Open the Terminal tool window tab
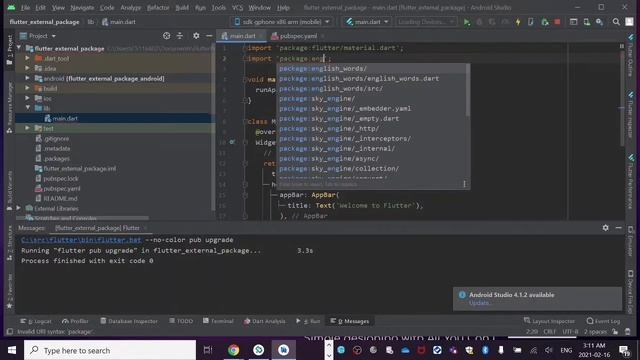This screenshot has height=360, width=640. coord(218,321)
